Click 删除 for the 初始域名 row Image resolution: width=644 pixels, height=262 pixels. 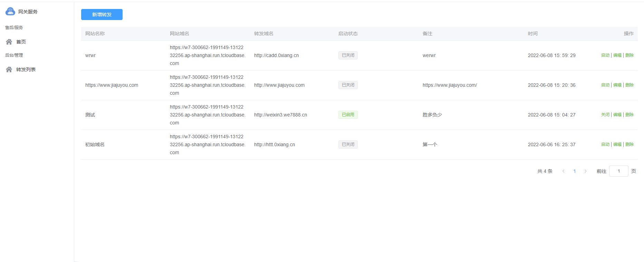(629, 144)
